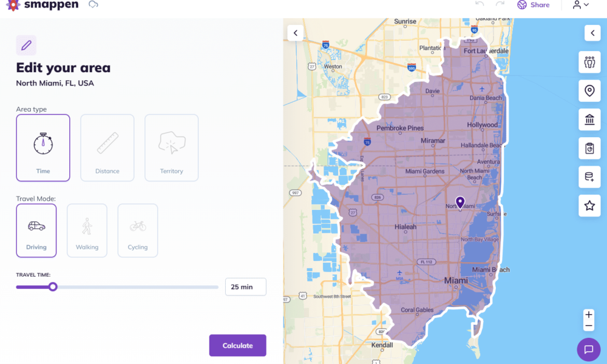Screen dimensions: 607x364
Task: Open the clipboard report icon
Action: tap(589, 148)
